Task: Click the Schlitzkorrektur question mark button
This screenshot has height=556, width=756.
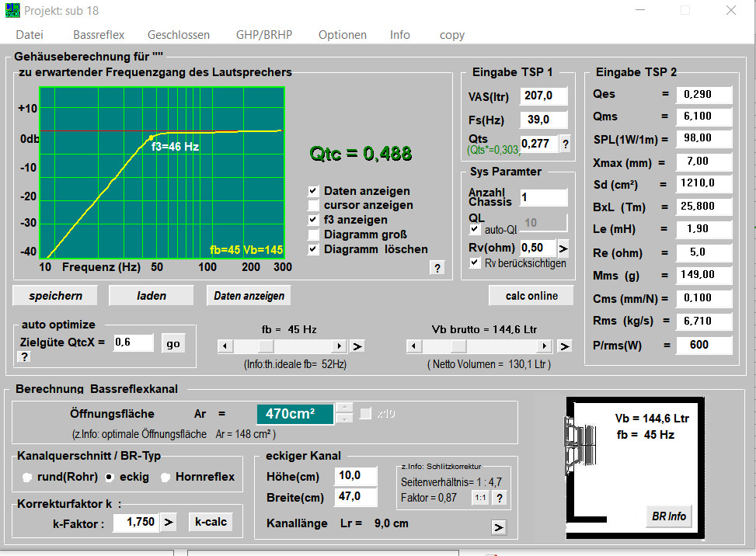Action: click(x=500, y=499)
